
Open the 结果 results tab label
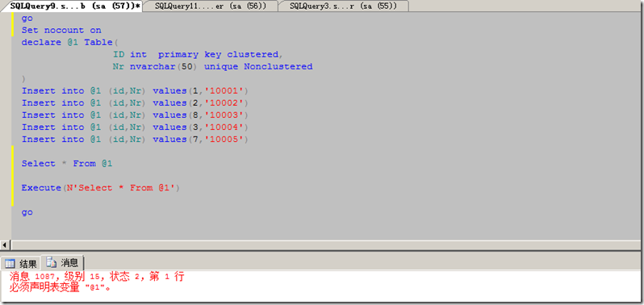28,264
